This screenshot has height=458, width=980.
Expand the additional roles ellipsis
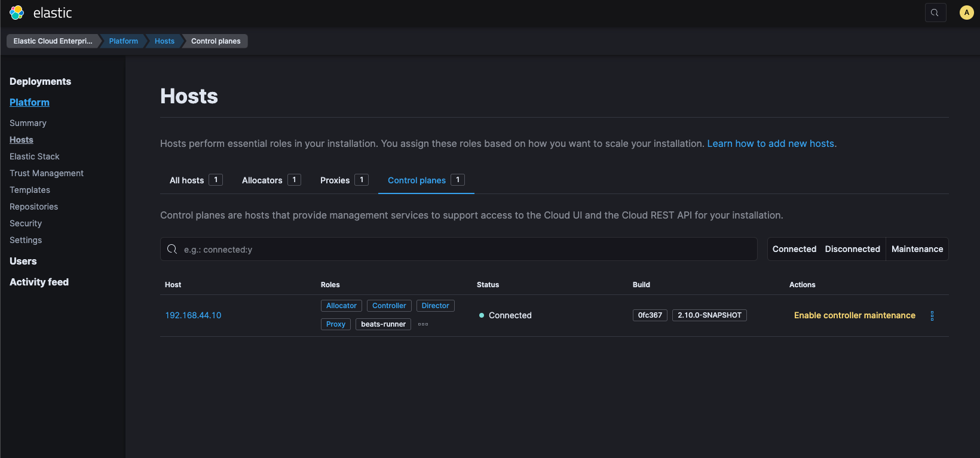(x=423, y=324)
